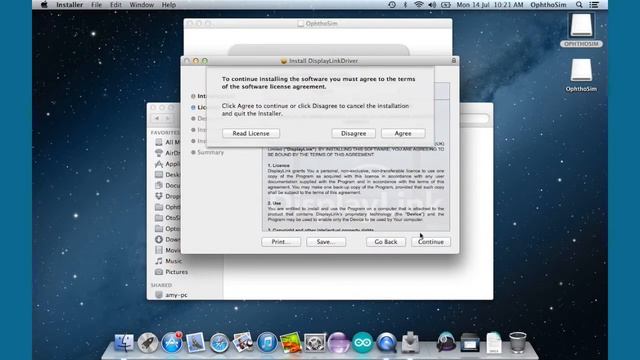
Task: Open the Edit menu
Action: coord(116,5)
